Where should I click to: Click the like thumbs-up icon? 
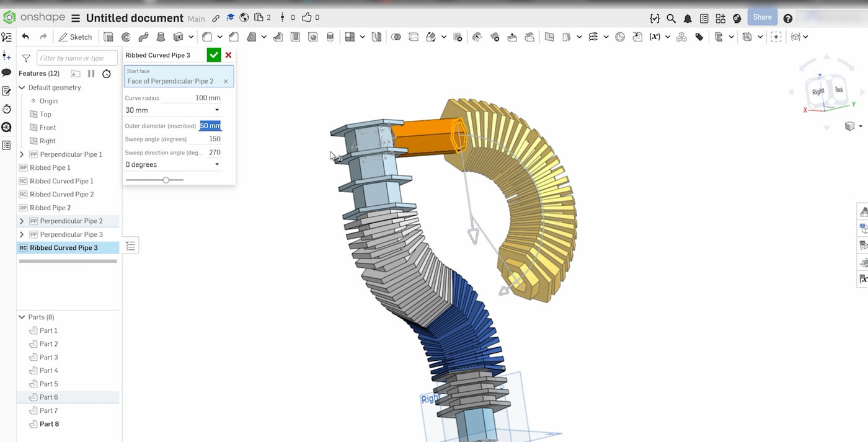coord(307,17)
